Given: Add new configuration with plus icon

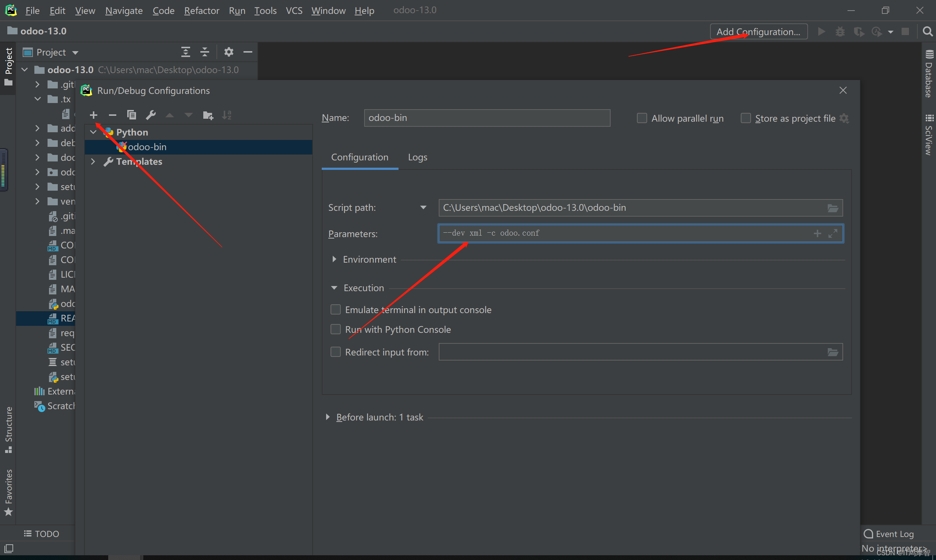Looking at the screenshot, I should point(94,115).
